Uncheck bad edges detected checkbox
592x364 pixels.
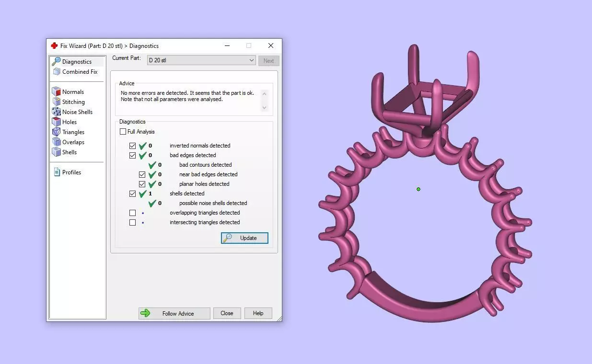pyautogui.click(x=133, y=155)
